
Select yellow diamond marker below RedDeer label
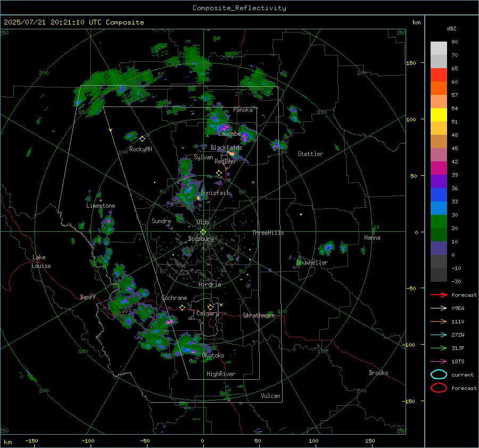(219, 173)
